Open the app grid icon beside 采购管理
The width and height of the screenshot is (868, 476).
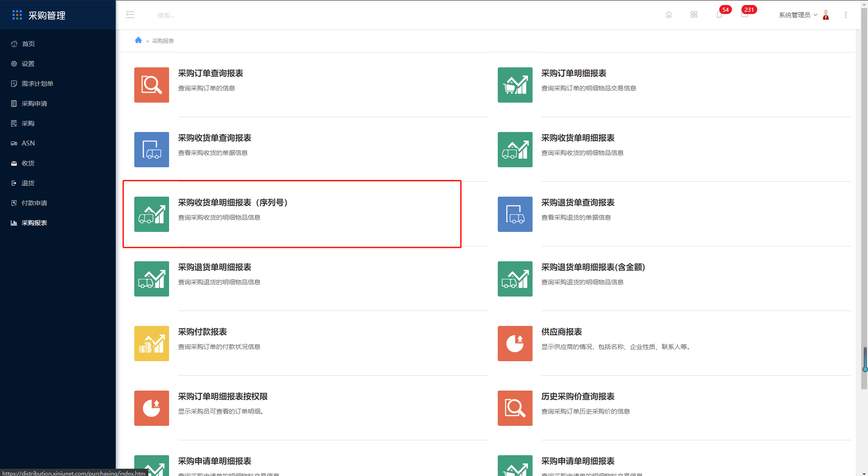click(17, 15)
